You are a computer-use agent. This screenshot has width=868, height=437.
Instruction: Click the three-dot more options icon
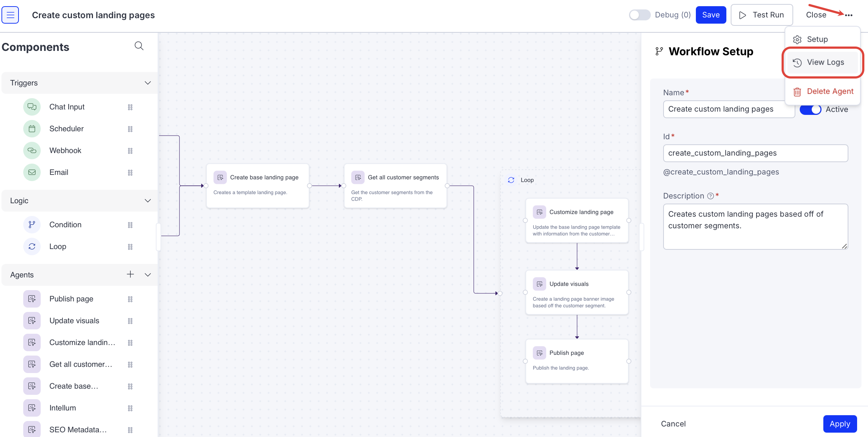tap(848, 15)
